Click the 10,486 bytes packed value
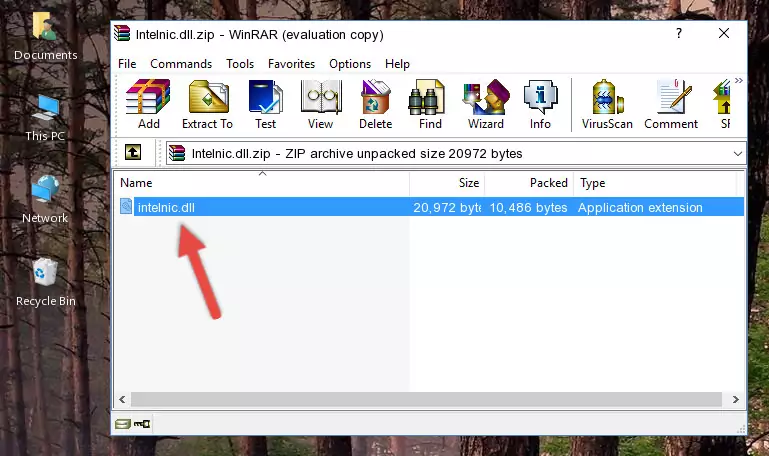 [x=528, y=207]
